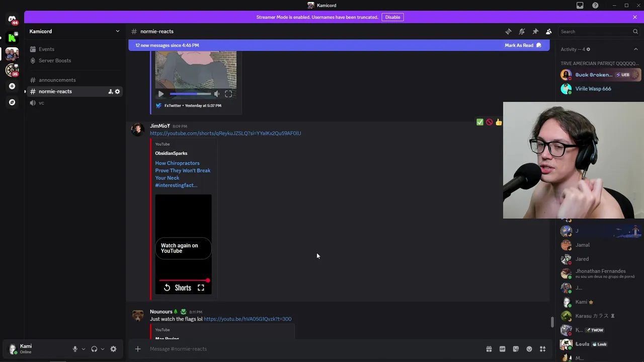This screenshot has width=644, height=362.
Task: Click Mark As Read button
Action: (x=523, y=45)
